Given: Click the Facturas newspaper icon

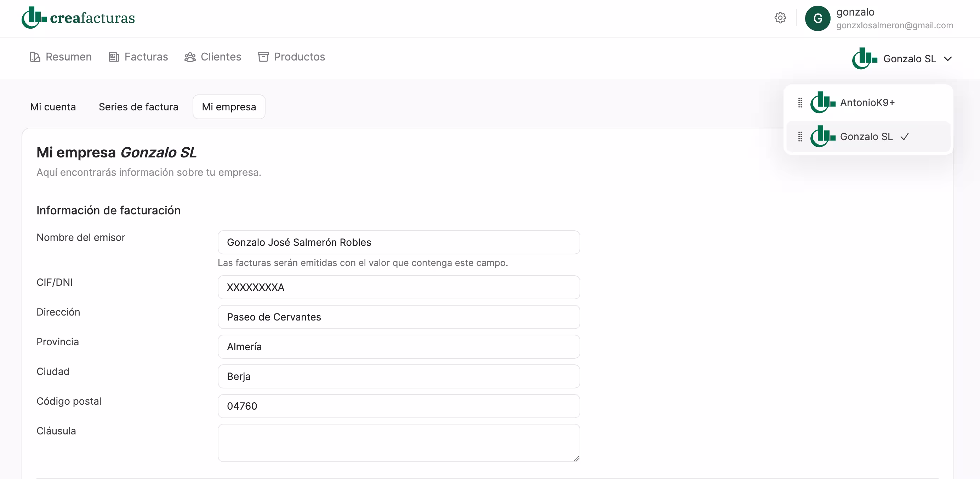Looking at the screenshot, I should 114,57.
